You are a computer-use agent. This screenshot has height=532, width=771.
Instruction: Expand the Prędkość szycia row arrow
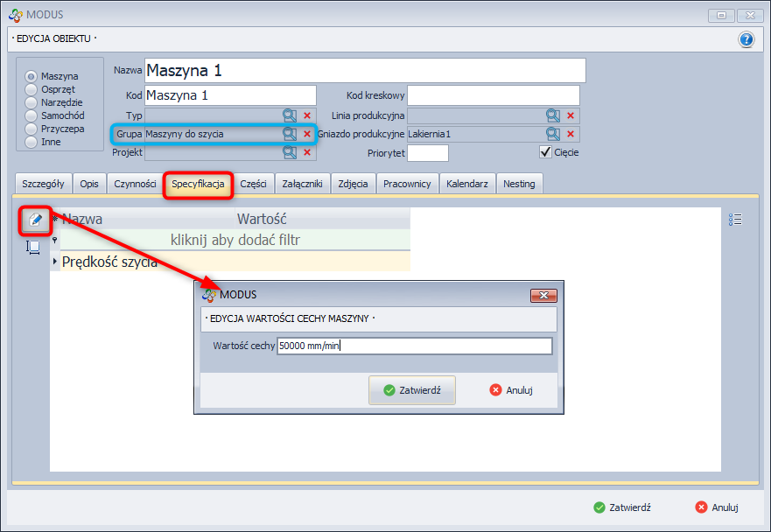54,261
